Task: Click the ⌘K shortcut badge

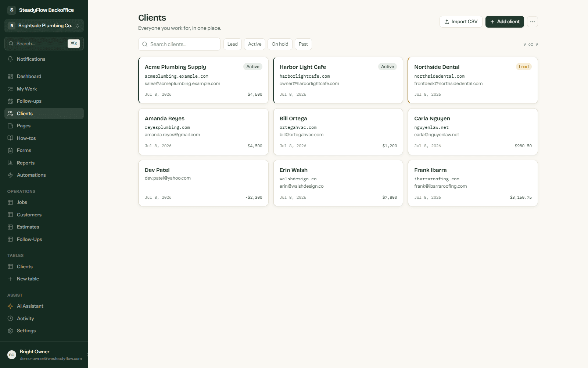Action: 74,43
